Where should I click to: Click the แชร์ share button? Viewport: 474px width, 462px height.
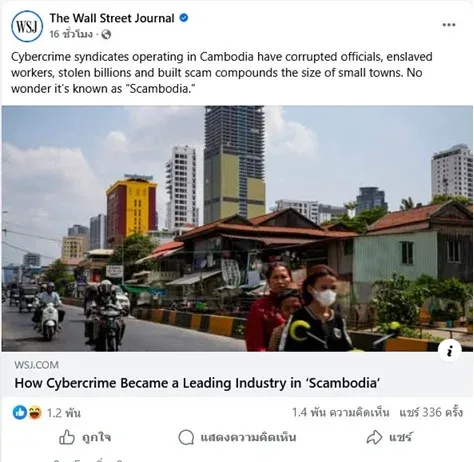pyautogui.click(x=389, y=437)
